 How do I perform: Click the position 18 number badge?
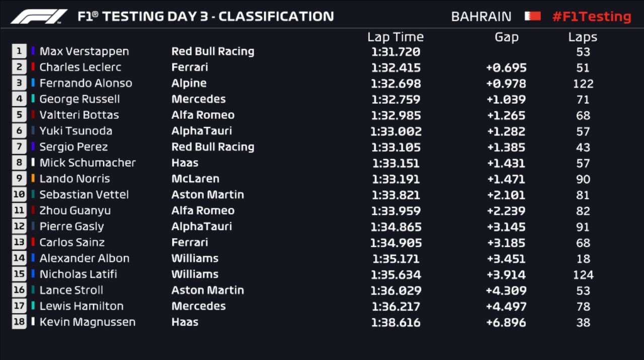[x=19, y=322]
